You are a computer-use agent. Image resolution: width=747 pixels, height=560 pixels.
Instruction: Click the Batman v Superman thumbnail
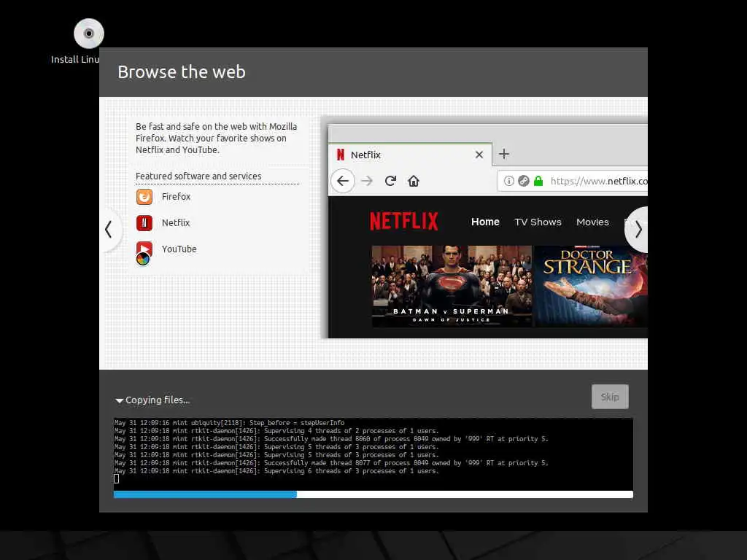click(x=452, y=286)
